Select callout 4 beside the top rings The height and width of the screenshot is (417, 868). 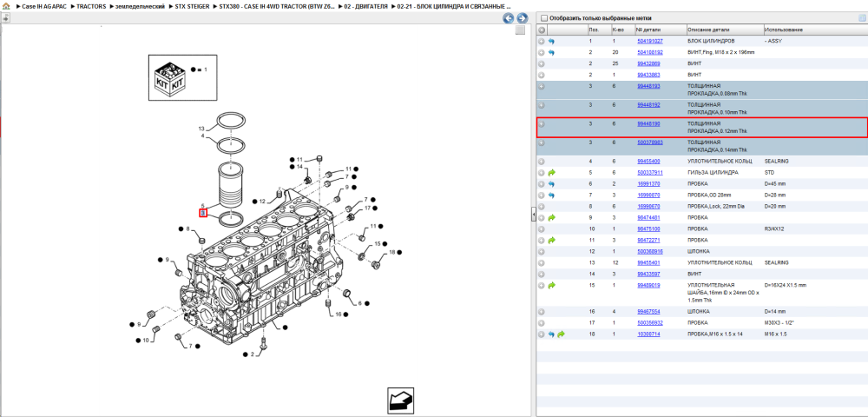pyautogui.click(x=202, y=136)
